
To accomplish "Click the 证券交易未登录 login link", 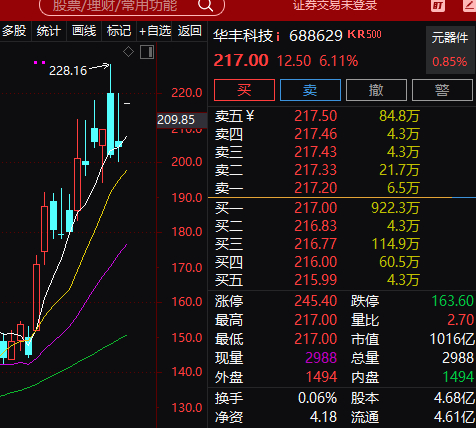I will coord(335,5).
